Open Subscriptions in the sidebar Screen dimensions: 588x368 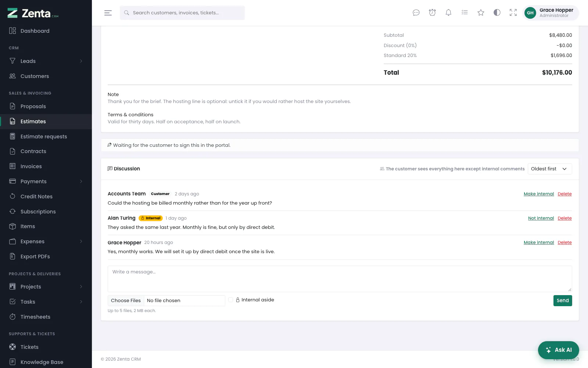pos(46,212)
